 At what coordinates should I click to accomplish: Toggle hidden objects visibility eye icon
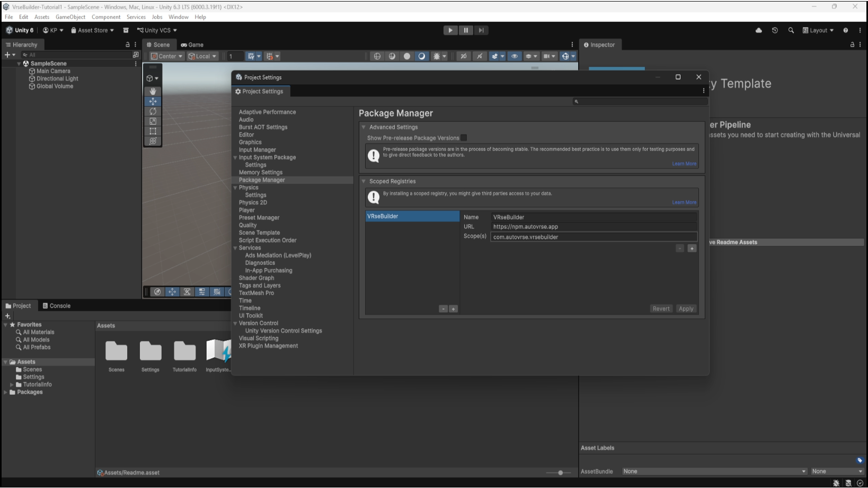pos(515,56)
